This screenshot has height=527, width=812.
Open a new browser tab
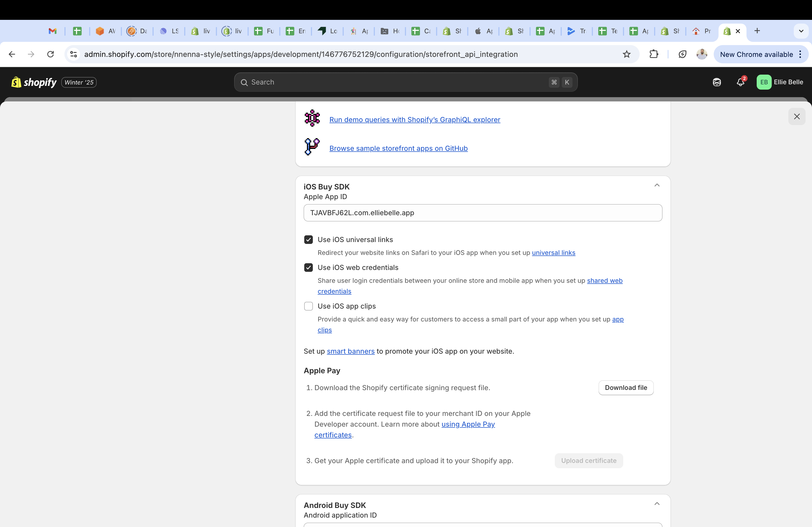(757, 31)
